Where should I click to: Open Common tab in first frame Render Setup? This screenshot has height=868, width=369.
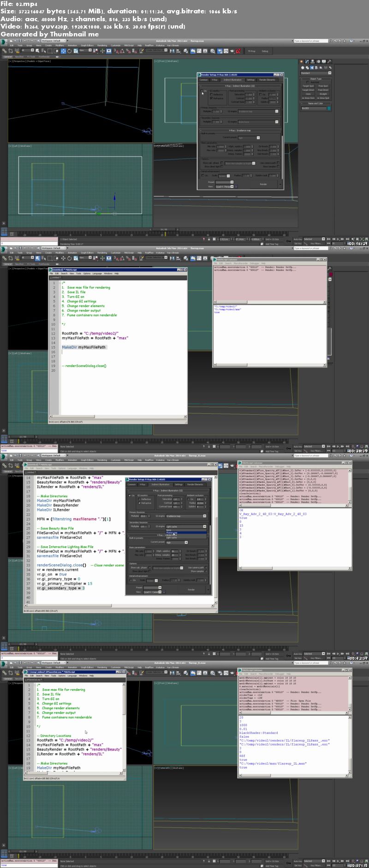[x=203, y=80]
